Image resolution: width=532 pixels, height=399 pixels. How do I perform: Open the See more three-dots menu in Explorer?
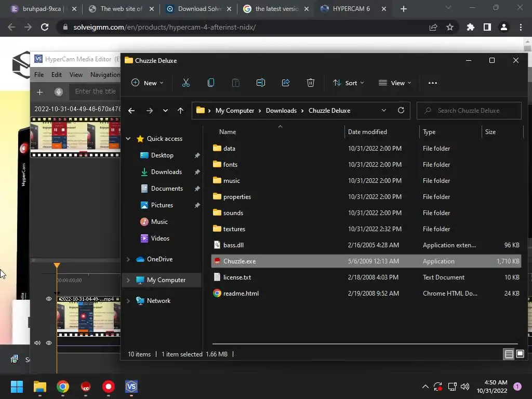pos(433,83)
